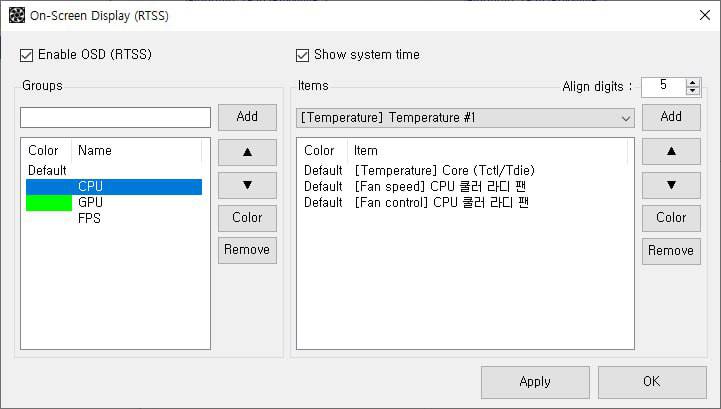721x409 pixels.
Task: Close the On-Screen Display window
Action: coord(702,15)
